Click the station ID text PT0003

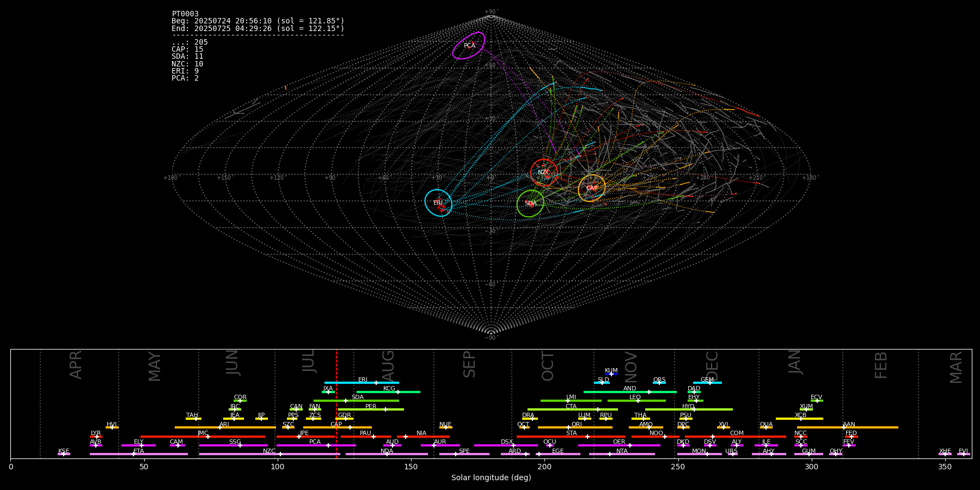click(185, 14)
